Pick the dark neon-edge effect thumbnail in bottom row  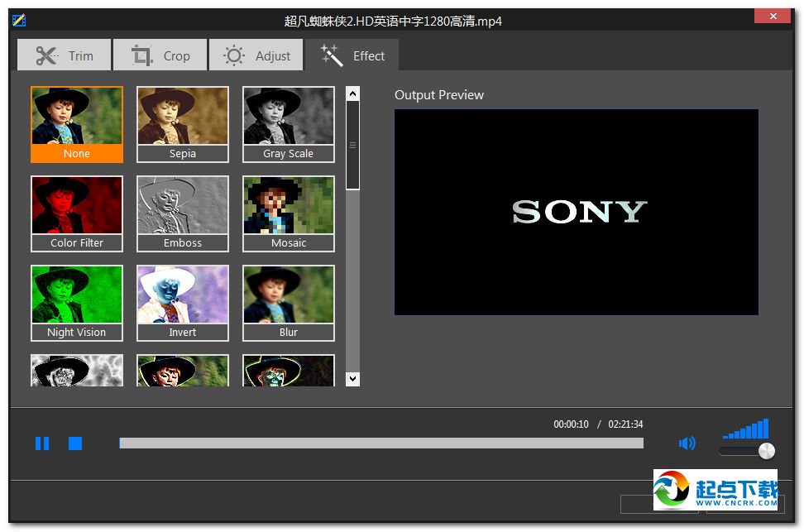(289, 371)
